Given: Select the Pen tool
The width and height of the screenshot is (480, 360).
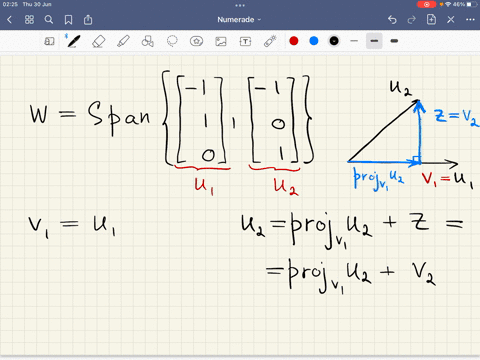Looking at the screenshot, I should click(x=73, y=41).
